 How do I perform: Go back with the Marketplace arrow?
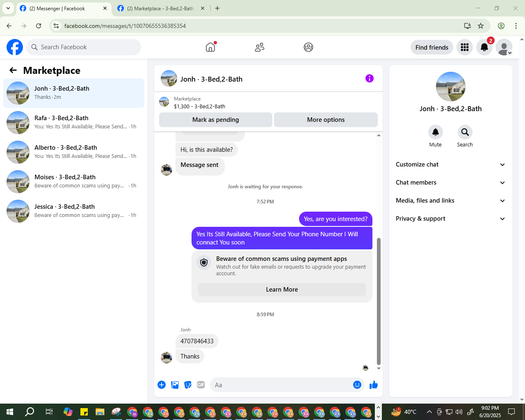[13, 70]
